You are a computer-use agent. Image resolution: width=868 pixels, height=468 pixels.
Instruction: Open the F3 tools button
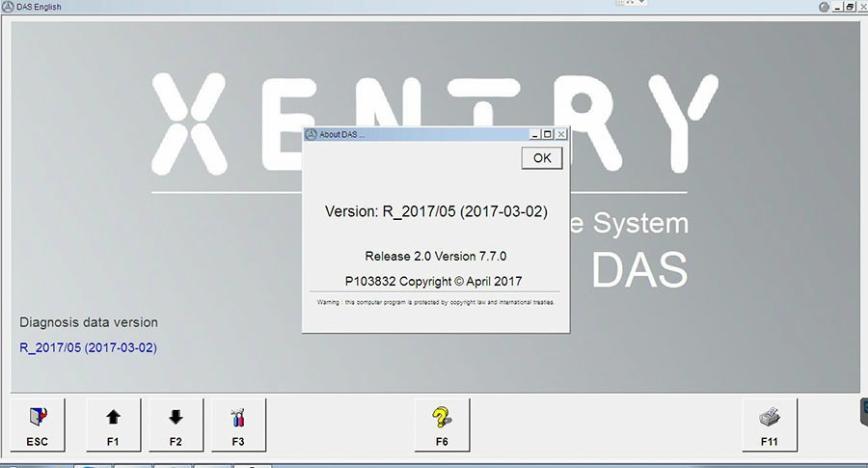coord(238,425)
